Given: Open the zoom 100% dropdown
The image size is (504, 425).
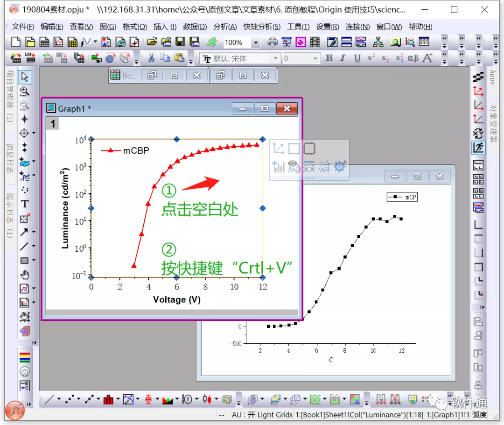Looking at the screenshot, I should click(256, 42).
